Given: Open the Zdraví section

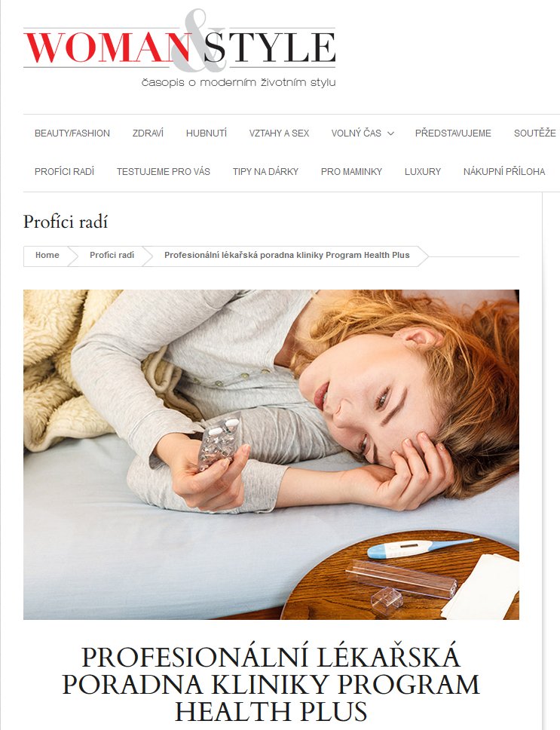Looking at the screenshot, I should 148,133.
